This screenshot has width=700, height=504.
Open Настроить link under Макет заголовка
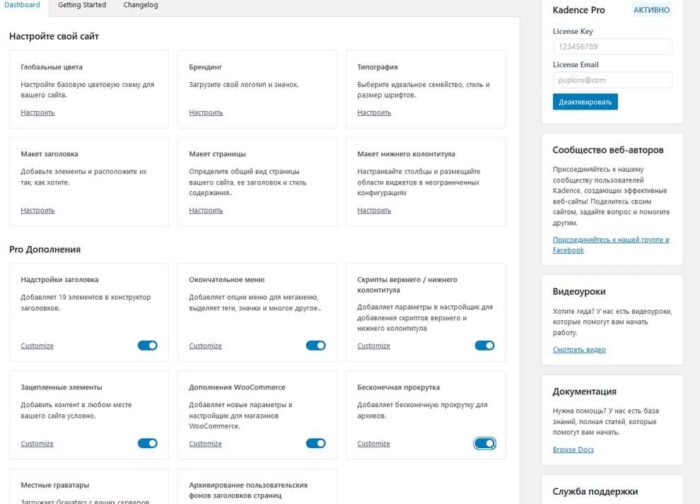[38, 210]
